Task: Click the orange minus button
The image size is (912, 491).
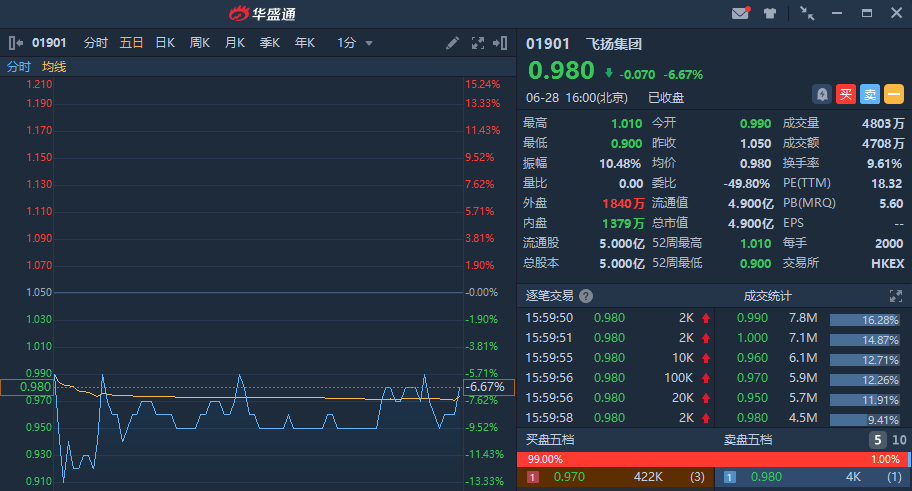Action: [x=894, y=94]
